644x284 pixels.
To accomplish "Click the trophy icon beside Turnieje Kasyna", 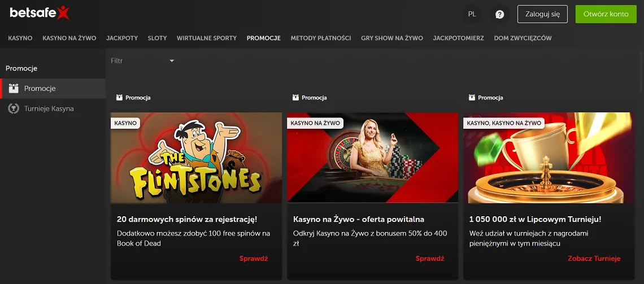I will 14,108.
